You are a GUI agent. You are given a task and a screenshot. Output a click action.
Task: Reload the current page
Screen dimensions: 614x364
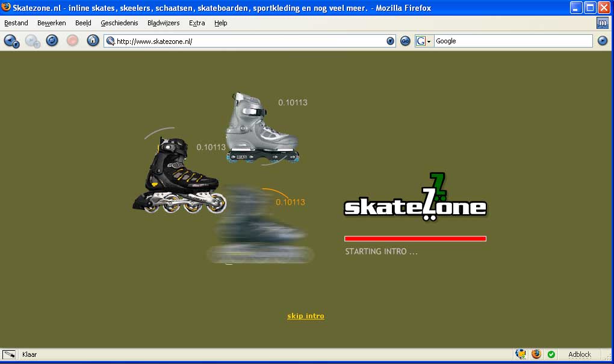[x=52, y=41]
